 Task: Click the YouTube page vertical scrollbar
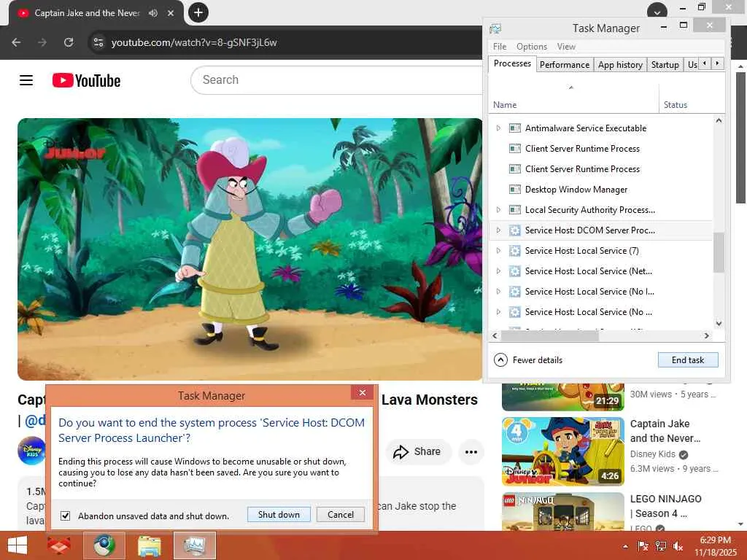[740, 138]
